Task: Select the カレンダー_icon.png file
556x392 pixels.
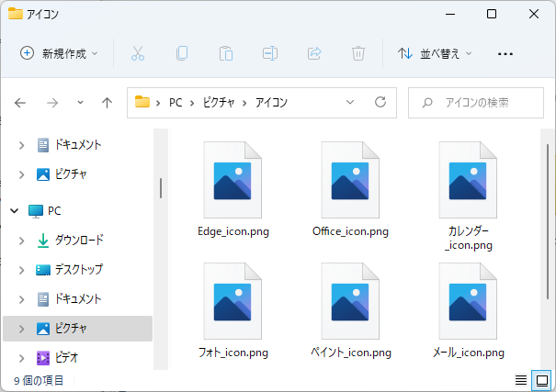Action: 468,196
